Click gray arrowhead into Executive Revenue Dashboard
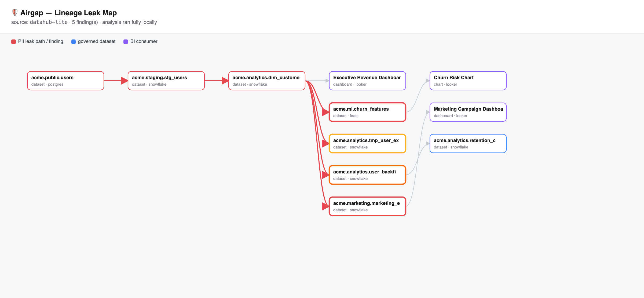Screen dimensions: 644x298 327,81
